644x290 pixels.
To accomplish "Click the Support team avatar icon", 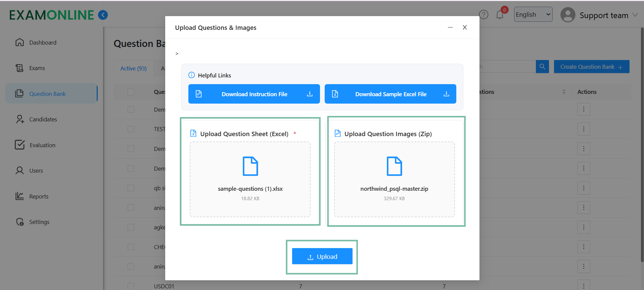I will point(568,15).
